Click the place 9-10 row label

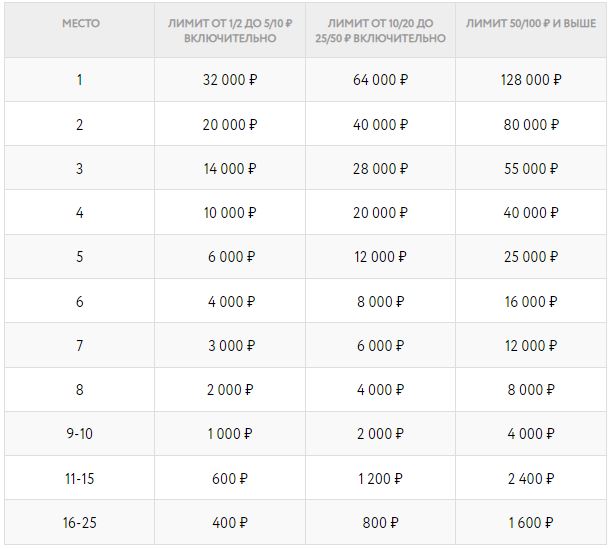click(79, 433)
